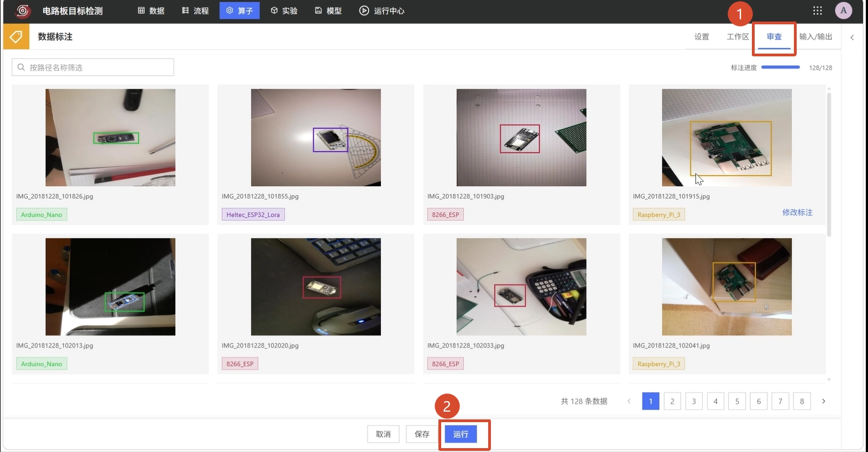Image resolution: width=868 pixels, height=452 pixels.
Task: Switch to the 输入/输出 tab
Action: pos(815,36)
